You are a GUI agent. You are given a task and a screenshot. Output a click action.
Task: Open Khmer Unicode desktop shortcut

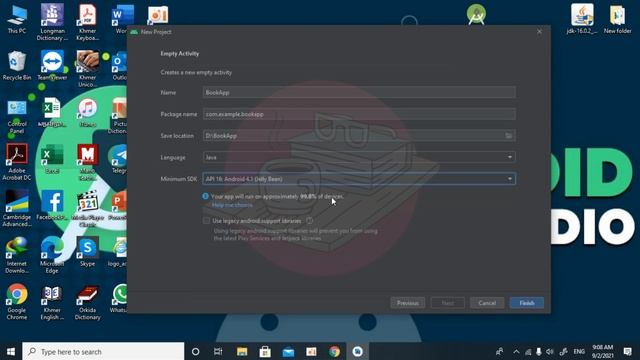click(87, 69)
